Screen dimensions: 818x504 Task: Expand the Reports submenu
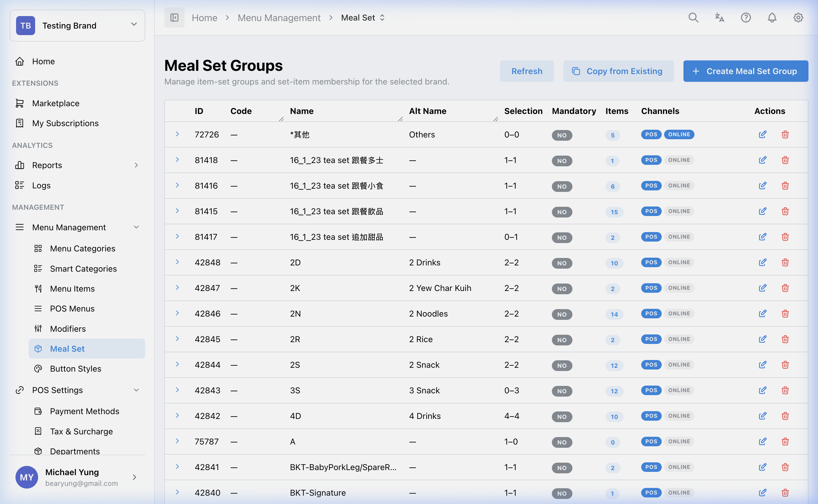click(136, 165)
